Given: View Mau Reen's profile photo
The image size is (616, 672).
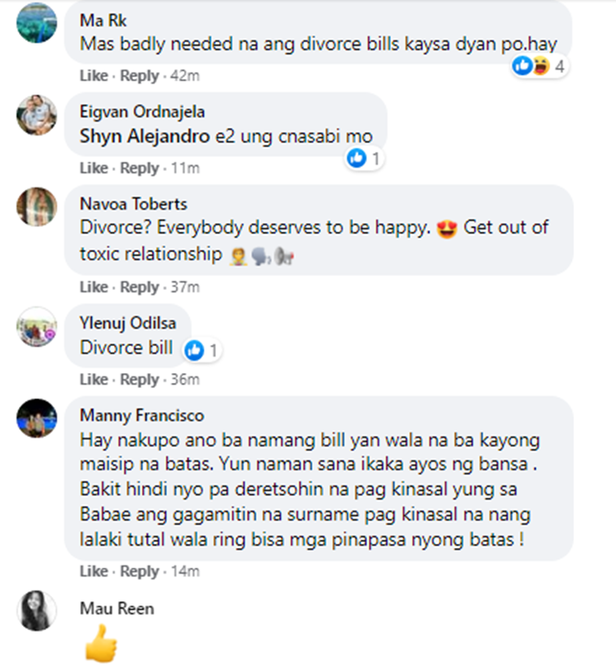Looking at the screenshot, I should pos(36,610).
